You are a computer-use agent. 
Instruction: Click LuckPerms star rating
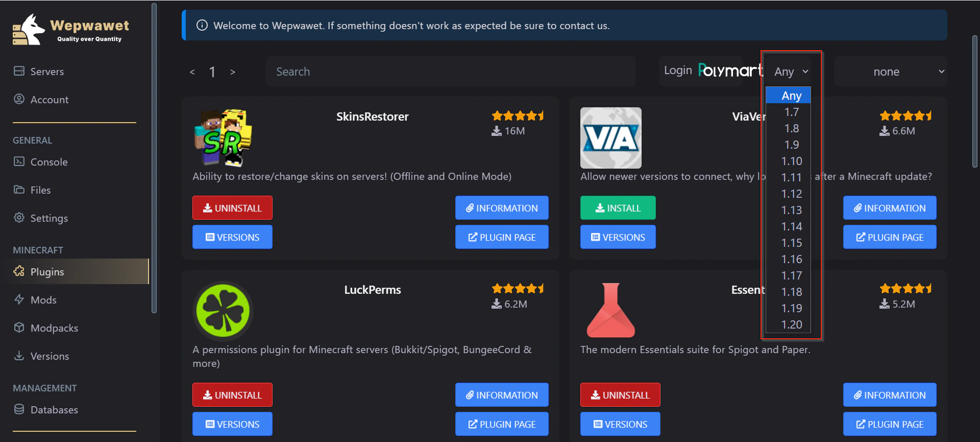click(518, 289)
